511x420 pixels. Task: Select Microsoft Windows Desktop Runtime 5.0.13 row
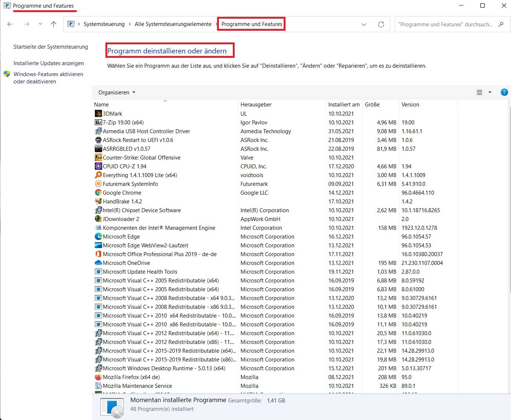pyautogui.click(x=275, y=368)
